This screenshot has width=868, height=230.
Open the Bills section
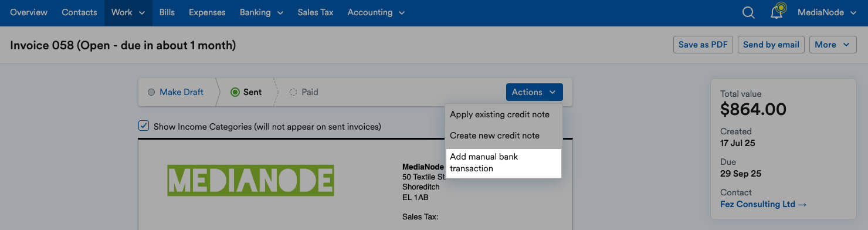[x=167, y=12]
